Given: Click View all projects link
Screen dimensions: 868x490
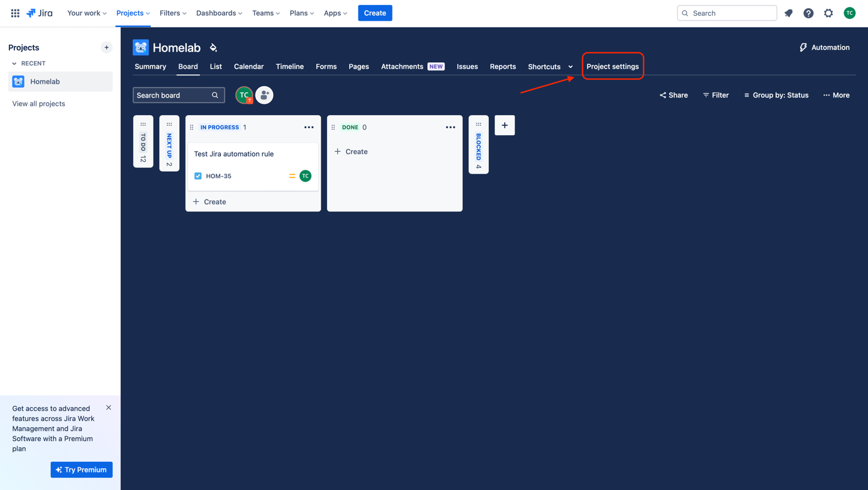Looking at the screenshot, I should (x=38, y=104).
